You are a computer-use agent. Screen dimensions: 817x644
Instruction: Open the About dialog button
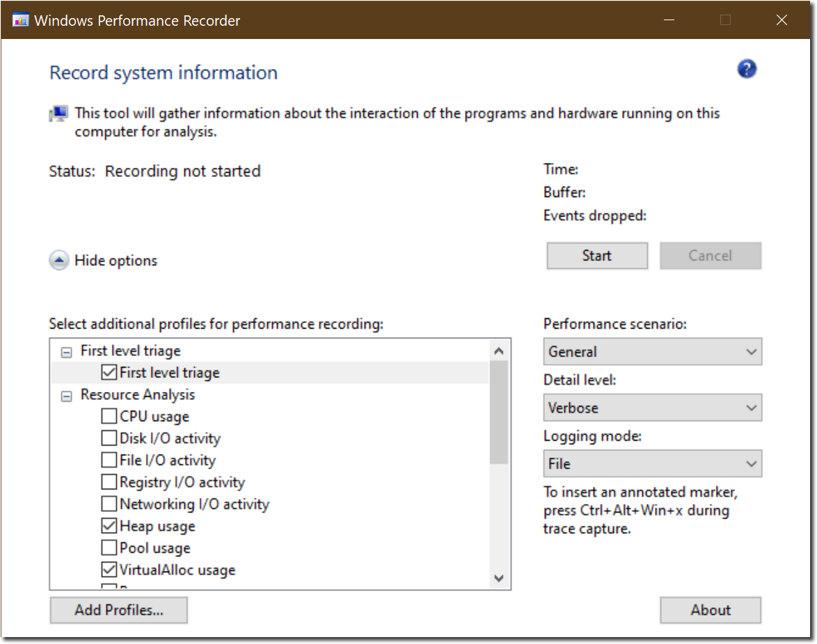click(711, 610)
